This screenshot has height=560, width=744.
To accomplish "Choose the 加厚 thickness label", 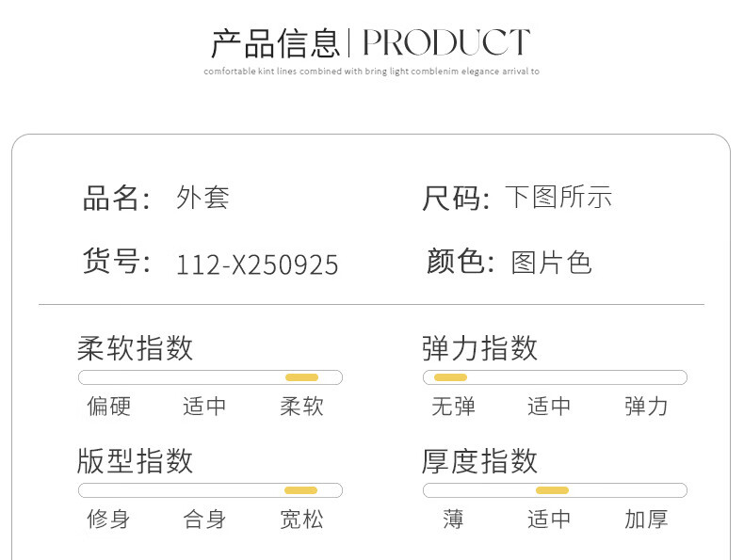I will tap(646, 519).
